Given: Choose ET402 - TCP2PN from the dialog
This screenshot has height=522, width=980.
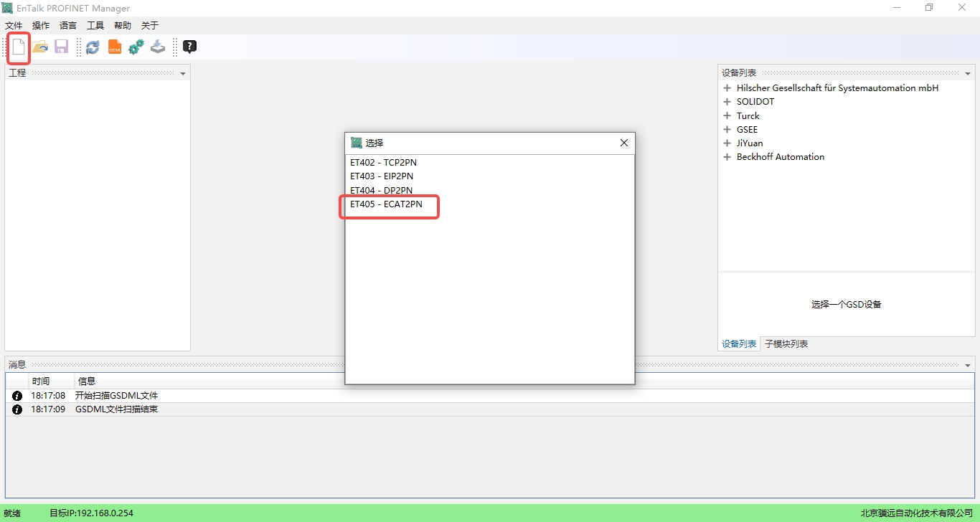Looking at the screenshot, I should click(383, 163).
